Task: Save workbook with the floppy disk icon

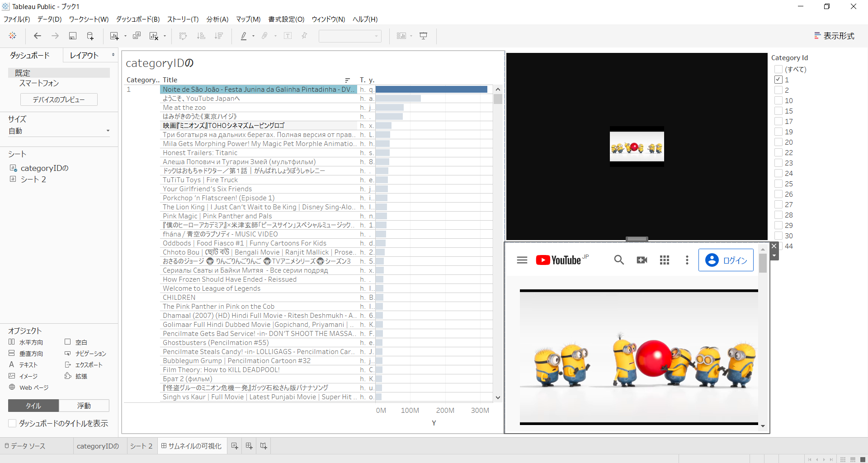Action: click(72, 36)
